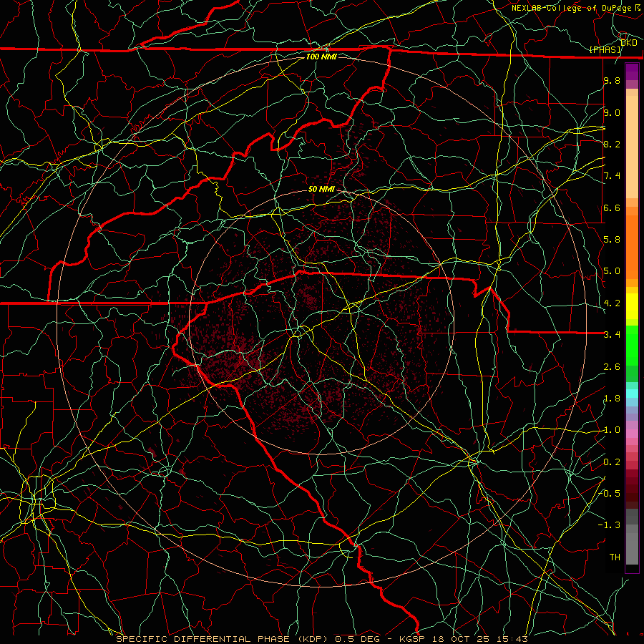This screenshot has height=644, width=644.
Task: Pick the dark purple top color band
Action: pos(632,72)
